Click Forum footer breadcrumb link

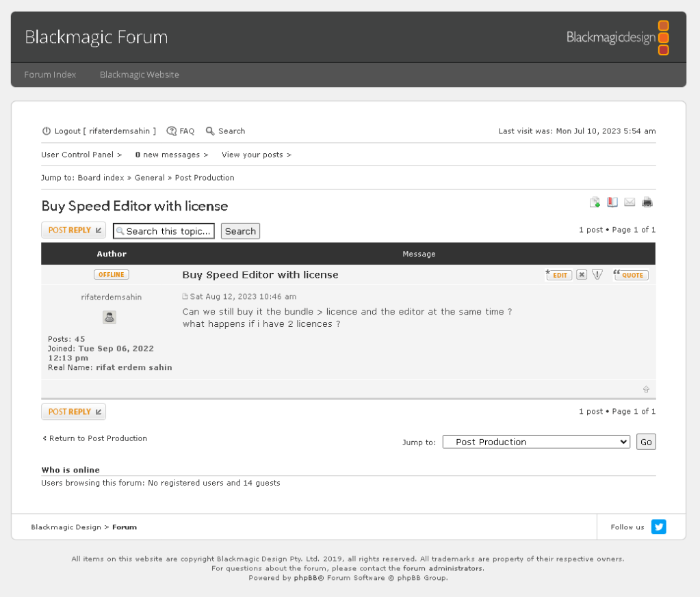point(125,527)
